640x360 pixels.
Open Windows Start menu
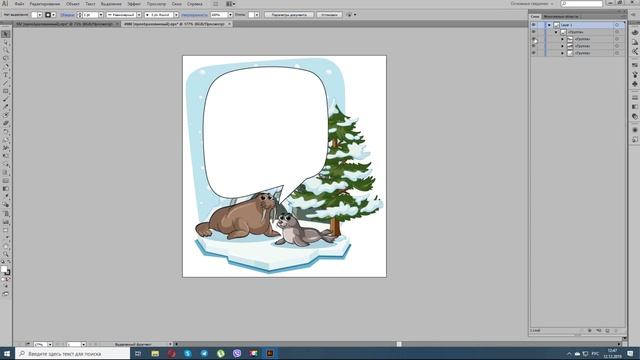click(x=7, y=353)
